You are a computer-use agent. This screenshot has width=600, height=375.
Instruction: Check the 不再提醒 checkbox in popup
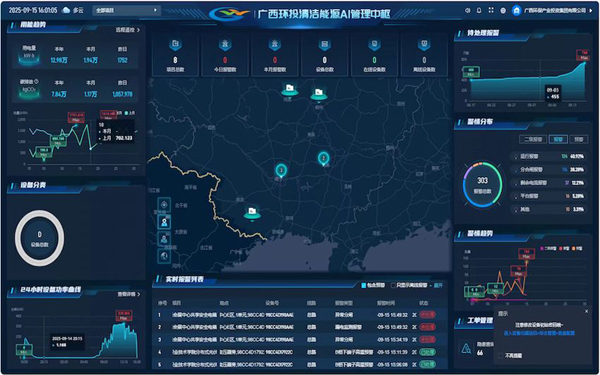click(501, 355)
